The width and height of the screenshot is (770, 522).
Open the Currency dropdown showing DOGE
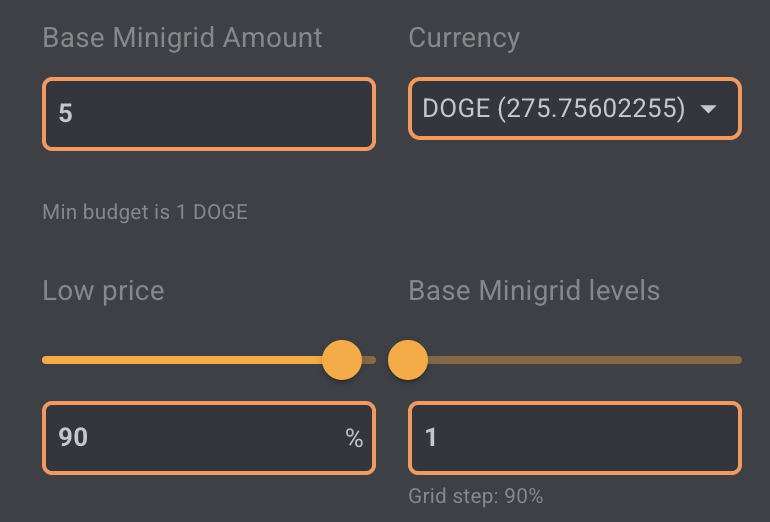click(x=574, y=109)
